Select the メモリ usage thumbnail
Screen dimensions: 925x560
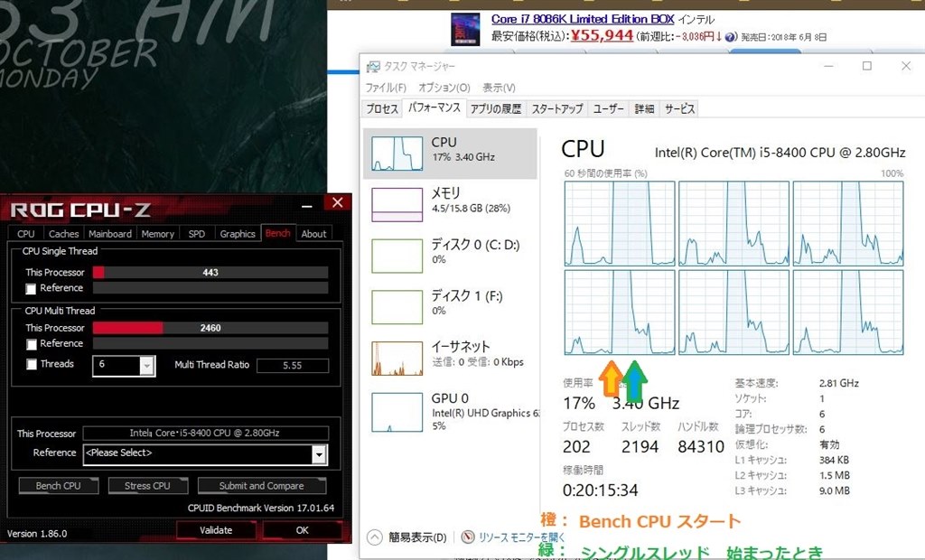(x=397, y=204)
